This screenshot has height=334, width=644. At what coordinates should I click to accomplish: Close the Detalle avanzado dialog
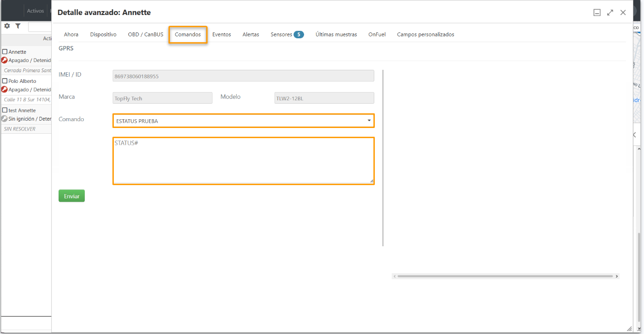coord(623,13)
